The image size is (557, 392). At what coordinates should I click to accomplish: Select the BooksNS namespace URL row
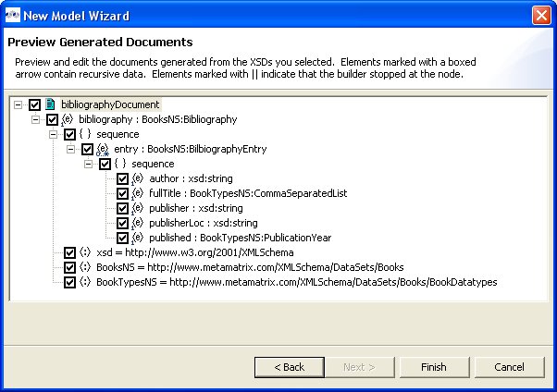coord(250,267)
